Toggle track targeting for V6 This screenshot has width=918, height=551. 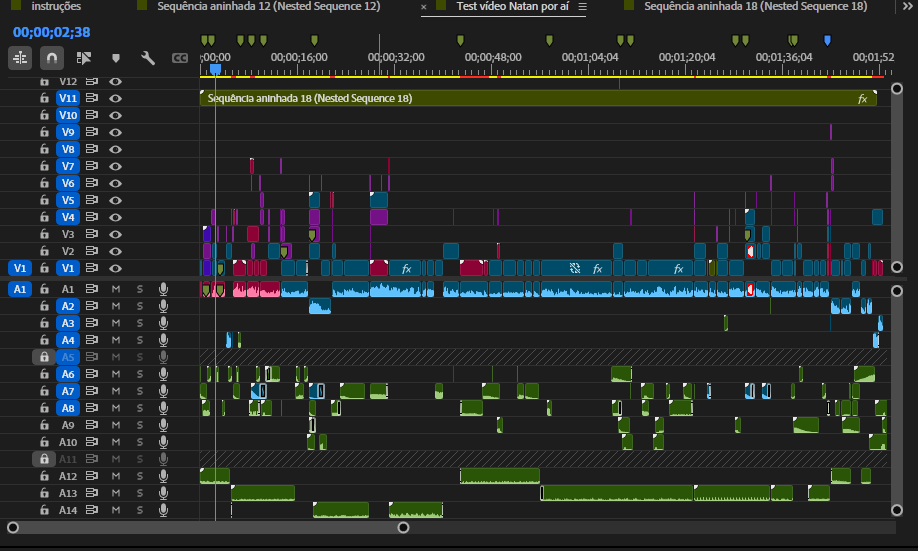pyautogui.click(x=68, y=183)
